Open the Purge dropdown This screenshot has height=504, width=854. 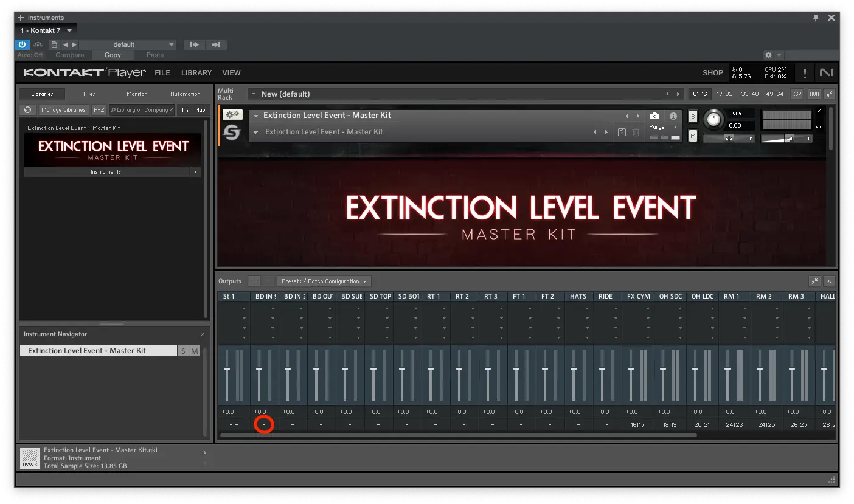click(663, 127)
